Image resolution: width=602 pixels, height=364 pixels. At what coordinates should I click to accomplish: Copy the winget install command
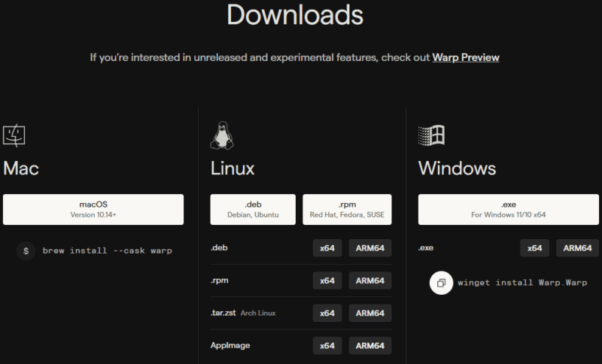tap(441, 283)
